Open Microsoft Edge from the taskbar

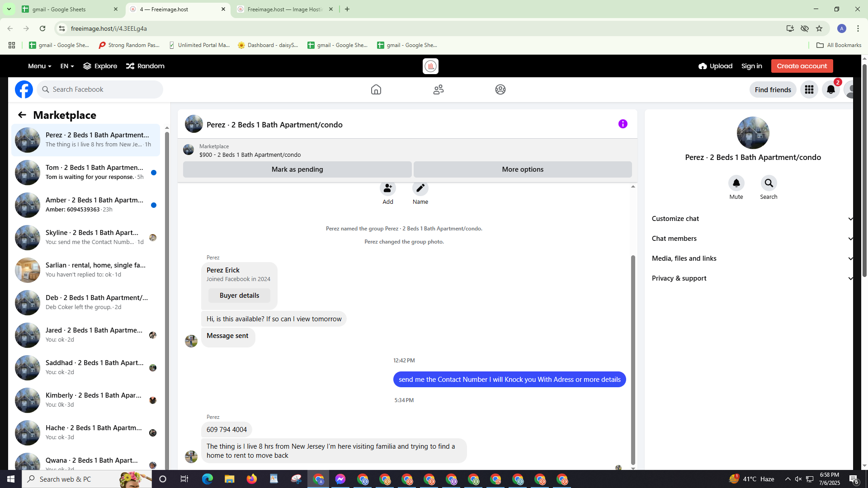click(x=208, y=479)
